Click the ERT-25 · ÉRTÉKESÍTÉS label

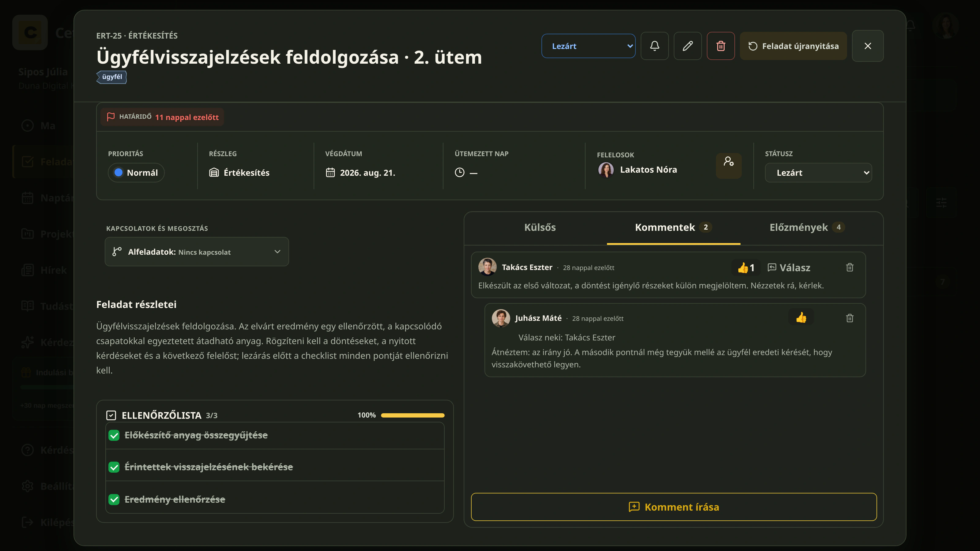point(137,36)
